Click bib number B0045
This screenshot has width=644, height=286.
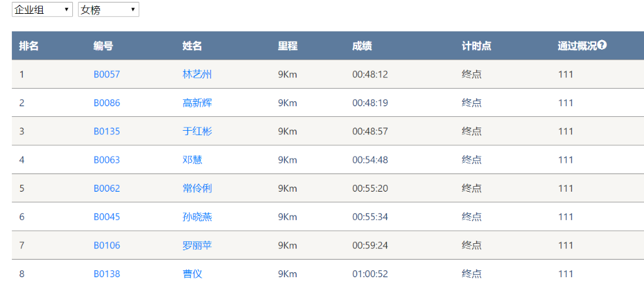[x=106, y=217]
